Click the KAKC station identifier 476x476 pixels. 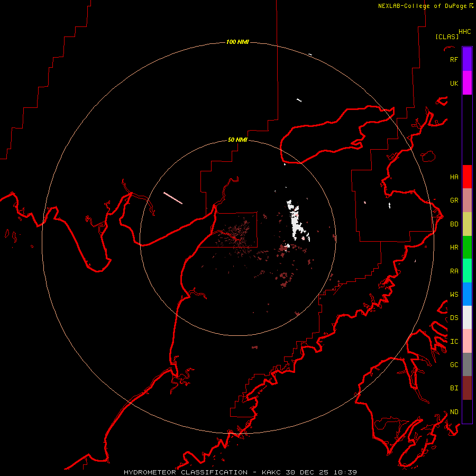pos(271,472)
